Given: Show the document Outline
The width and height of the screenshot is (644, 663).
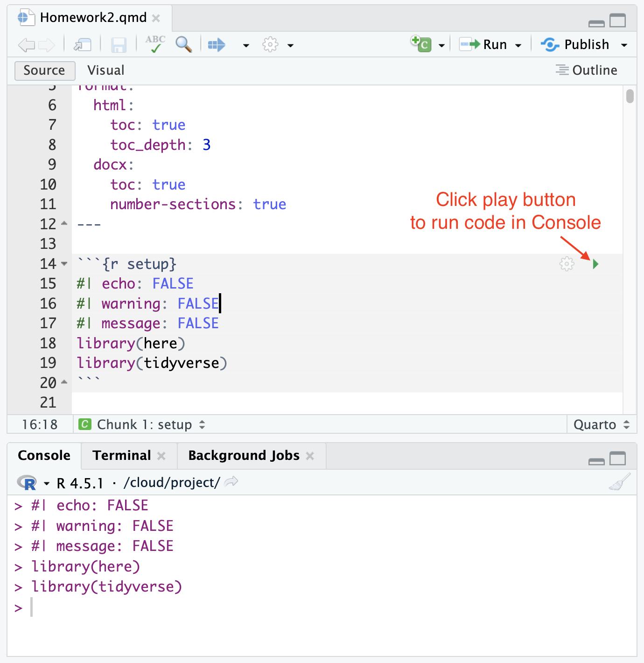Looking at the screenshot, I should (587, 71).
